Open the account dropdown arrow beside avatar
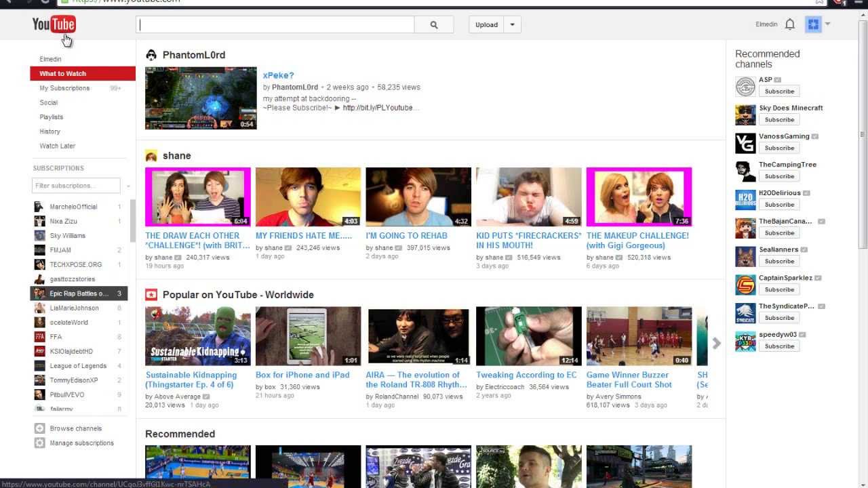Screen dimensions: 868x488 pos(827,24)
